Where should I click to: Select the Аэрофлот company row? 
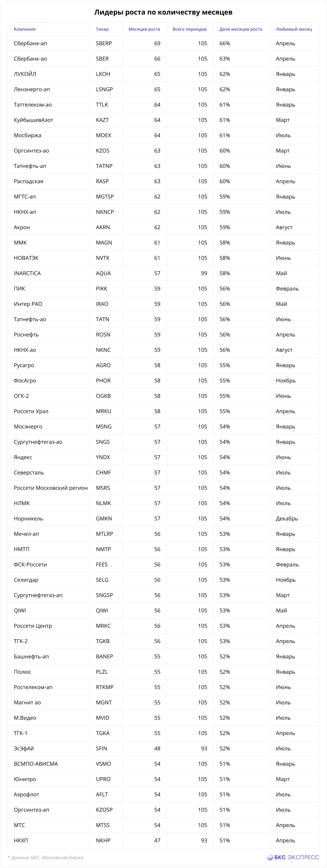tap(163, 795)
